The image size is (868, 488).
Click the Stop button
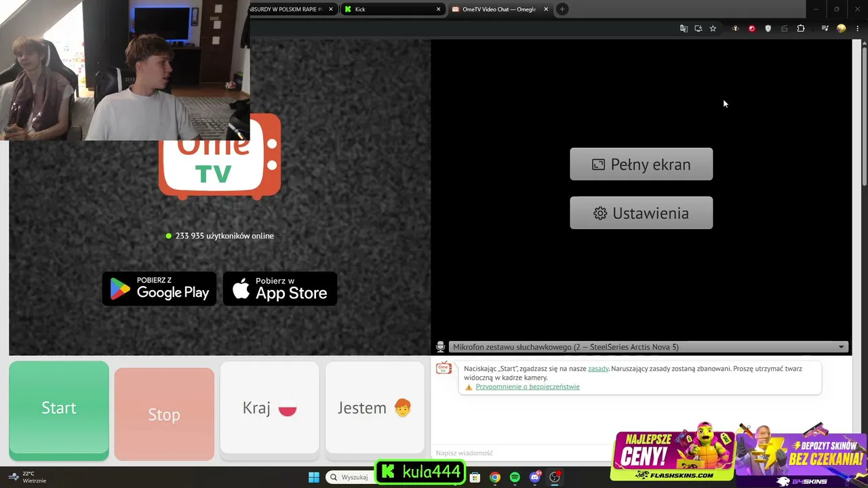coord(164,414)
